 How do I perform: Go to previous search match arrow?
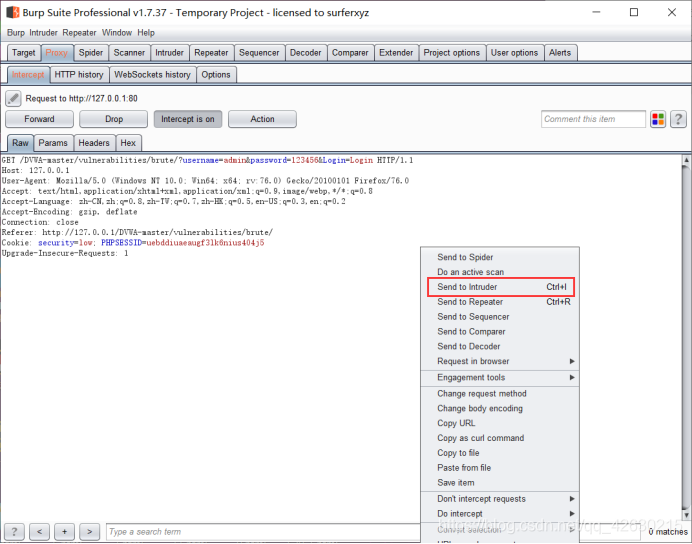coord(39,532)
